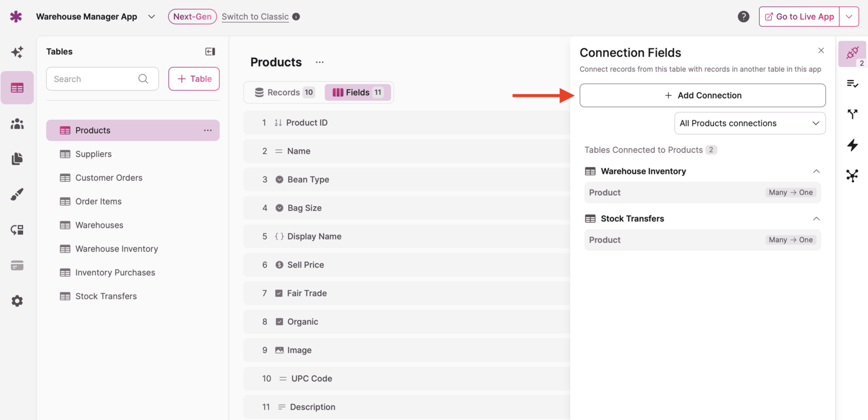
Task: Open the Settings gear icon
Action: pyautogui.click(x=17, y=301)
